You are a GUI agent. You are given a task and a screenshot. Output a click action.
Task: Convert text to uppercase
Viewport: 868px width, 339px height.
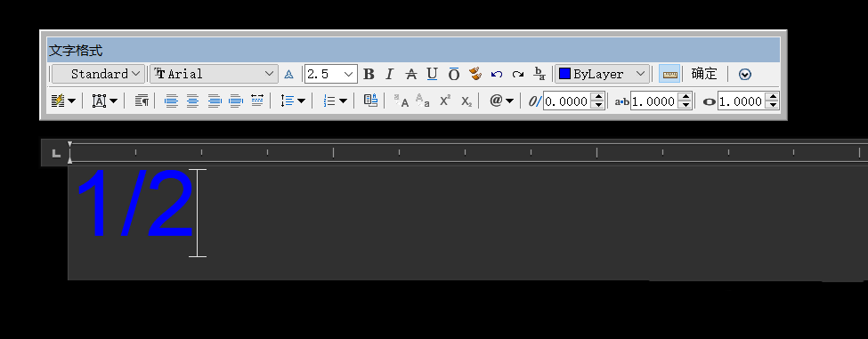click(402, 101)
